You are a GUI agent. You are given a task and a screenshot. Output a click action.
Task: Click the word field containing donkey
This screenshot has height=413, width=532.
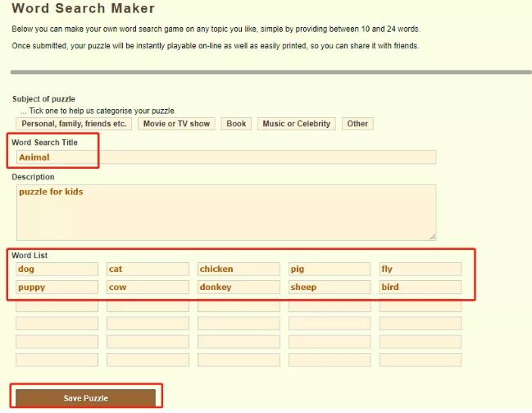pyautogui.click(x=239, y=287)
